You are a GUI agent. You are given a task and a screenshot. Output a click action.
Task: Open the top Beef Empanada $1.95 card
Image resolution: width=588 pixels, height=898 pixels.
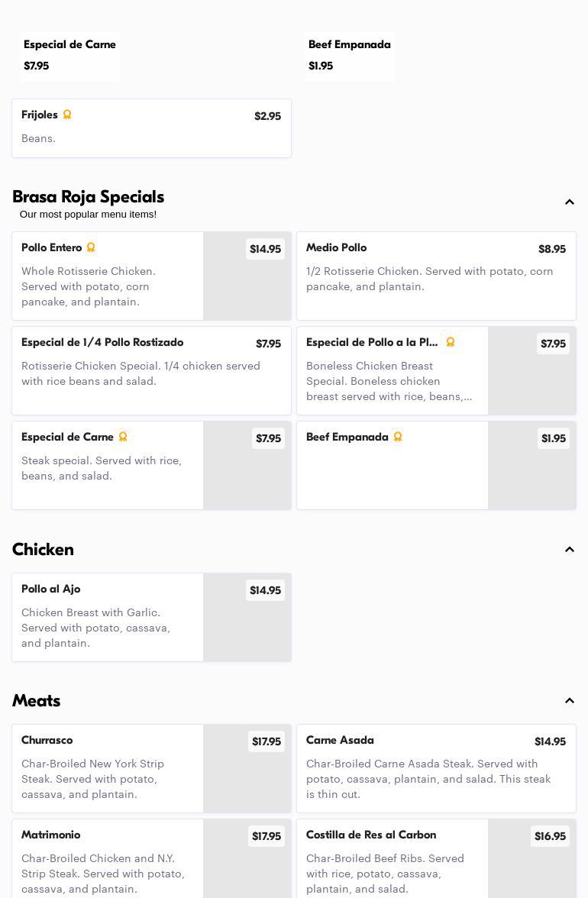349,56
